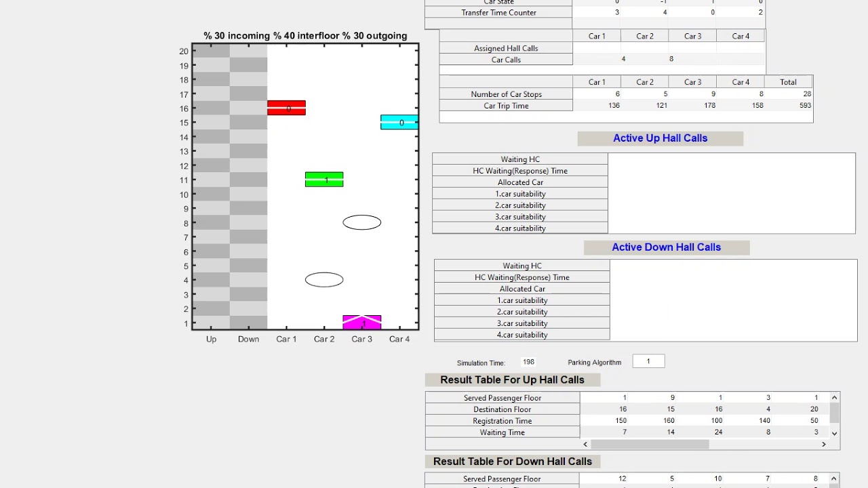Click Allocated Car label under Active Down Hall Calls
The height and width of the screenshot is (488, 868).
click(522, 289)
